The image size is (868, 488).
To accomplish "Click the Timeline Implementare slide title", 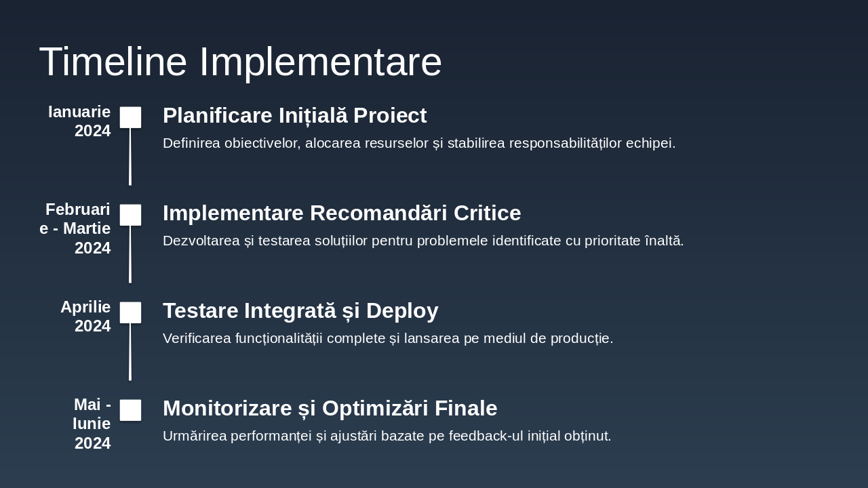I will [240, 62].
